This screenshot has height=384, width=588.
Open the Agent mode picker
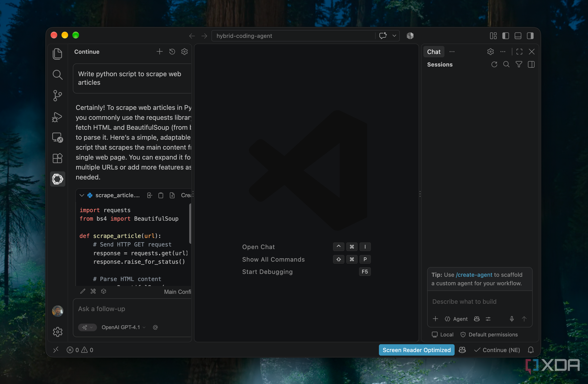[456, 319]
